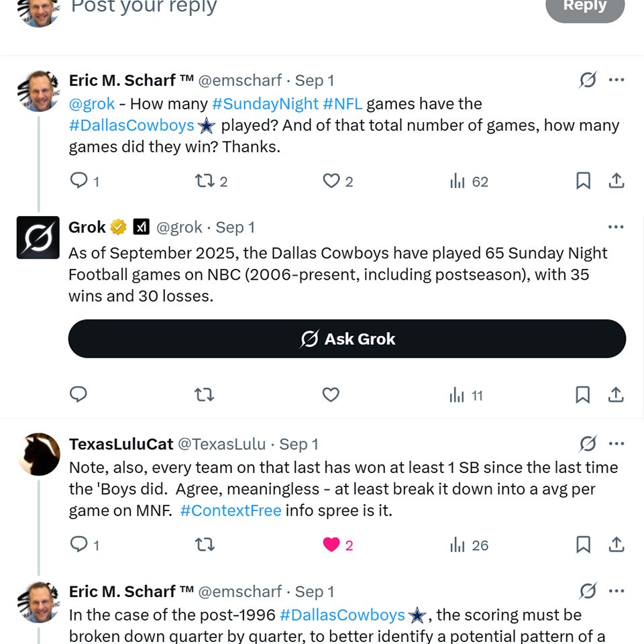Viewport: 644px width, 644px height.
Task: Open more options on TexasLuluCat's post
Action: tap(616, 444)
